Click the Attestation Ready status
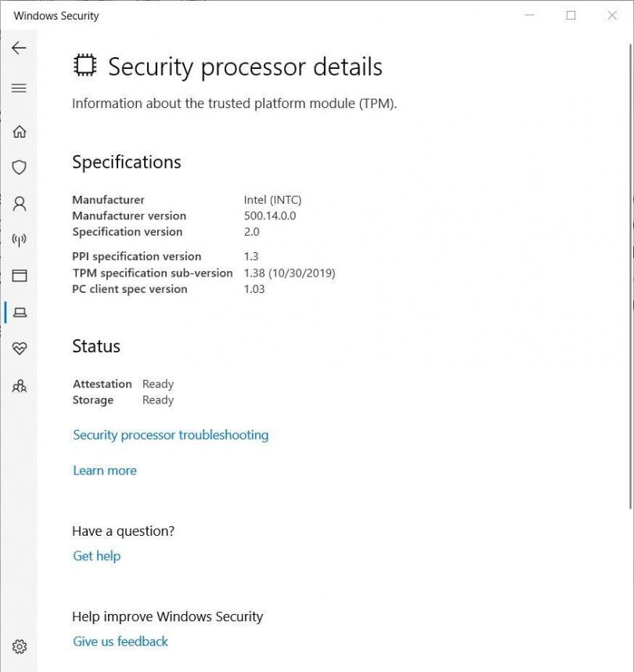 tap(157, 384)
